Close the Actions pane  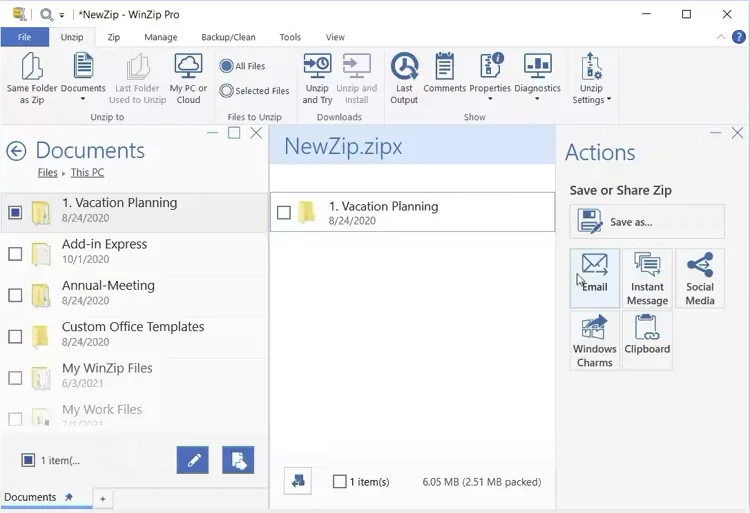pos(737,133)
